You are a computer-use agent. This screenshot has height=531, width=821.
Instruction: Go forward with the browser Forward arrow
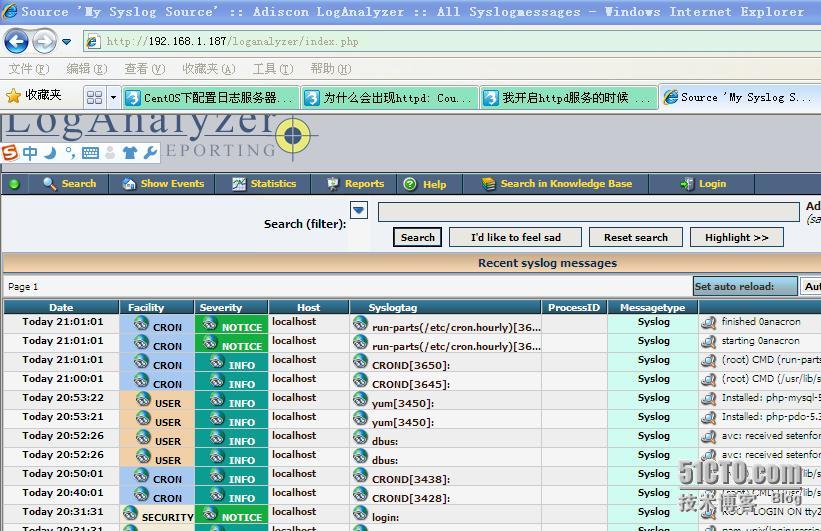[45, 41]
